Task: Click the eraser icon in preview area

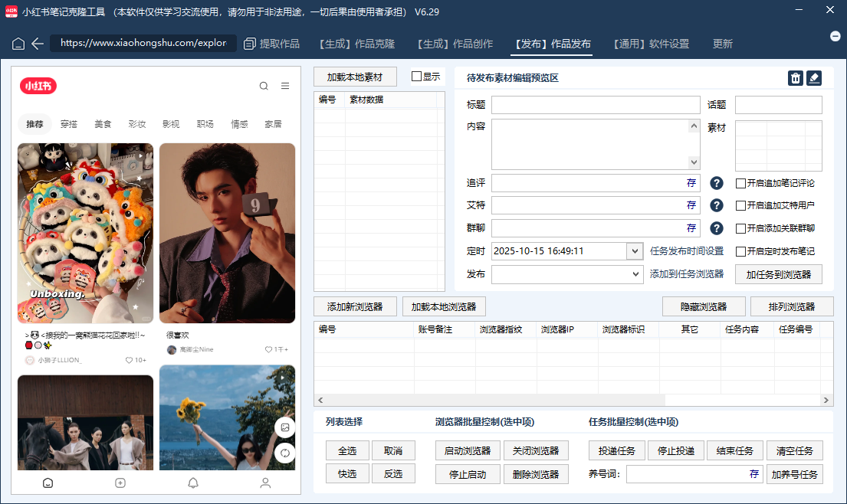Action: pyautogui.click(x=814, y=78)
